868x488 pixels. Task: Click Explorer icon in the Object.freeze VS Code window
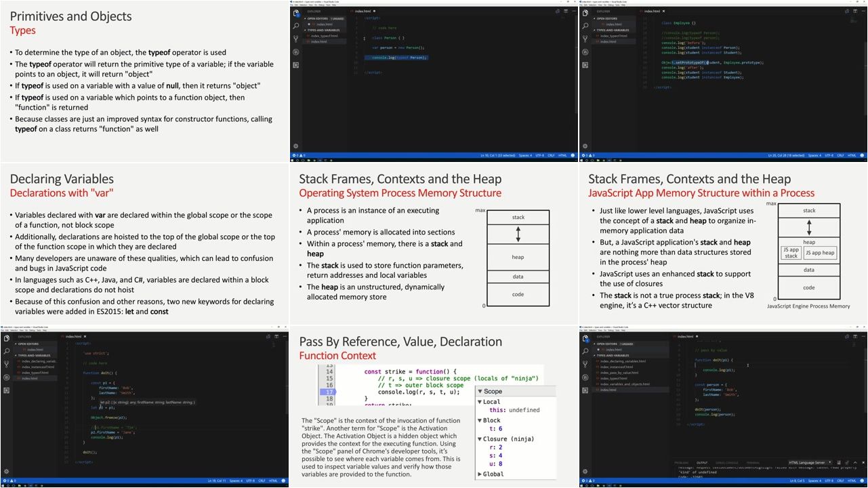click(7, 338)
